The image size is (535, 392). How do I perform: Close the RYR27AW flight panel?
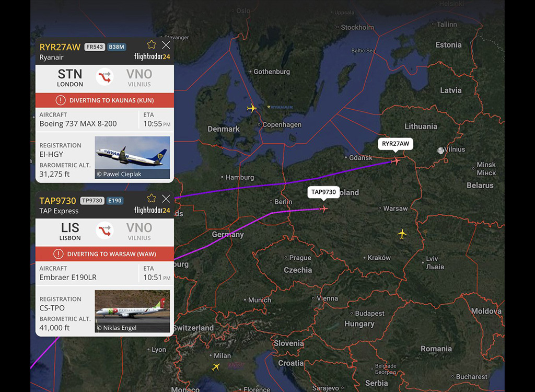(x=166, y=45)
